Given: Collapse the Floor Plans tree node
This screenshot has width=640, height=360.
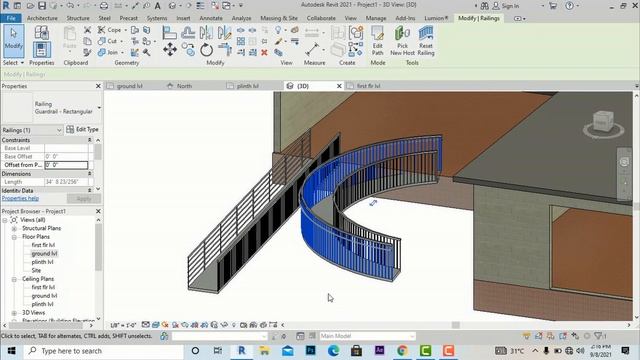Looking at the screenshot, I should (x=14, y=237).
